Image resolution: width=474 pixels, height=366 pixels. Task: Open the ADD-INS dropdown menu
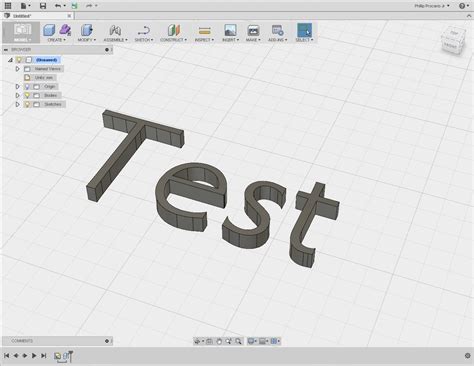tap(277, 40)
